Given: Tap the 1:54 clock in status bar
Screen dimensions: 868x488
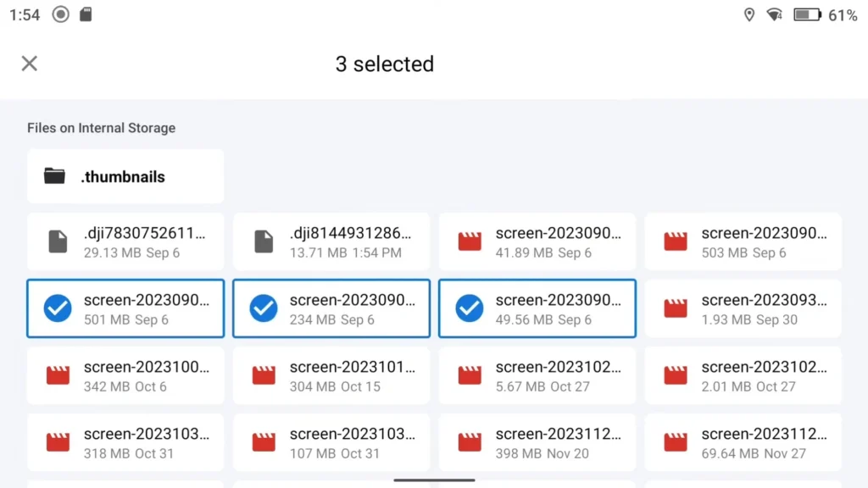Looking at the screenshot, I should tap(25, 15).
